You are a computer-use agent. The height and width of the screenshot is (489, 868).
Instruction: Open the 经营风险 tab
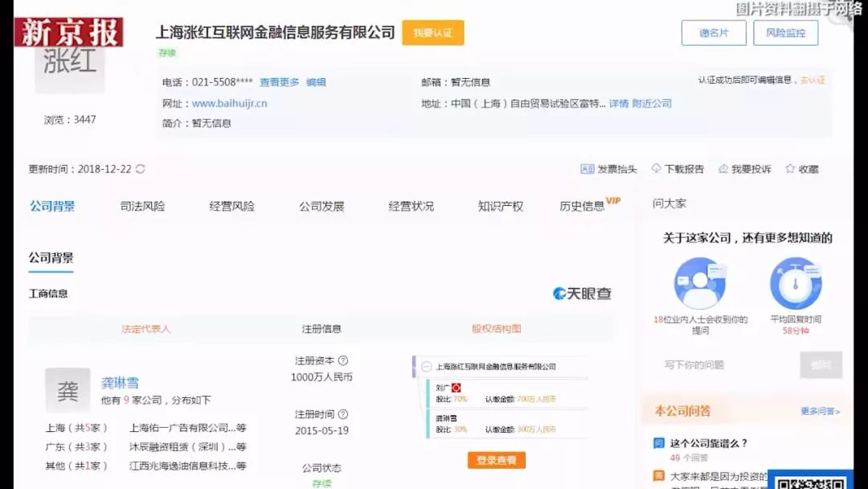tap(232, 207)
